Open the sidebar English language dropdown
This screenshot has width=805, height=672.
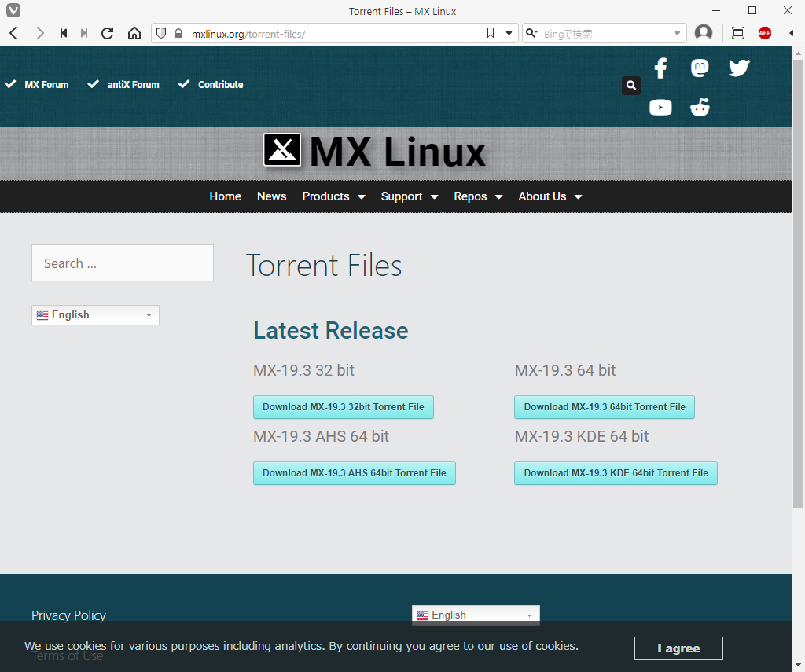[95, 315]
